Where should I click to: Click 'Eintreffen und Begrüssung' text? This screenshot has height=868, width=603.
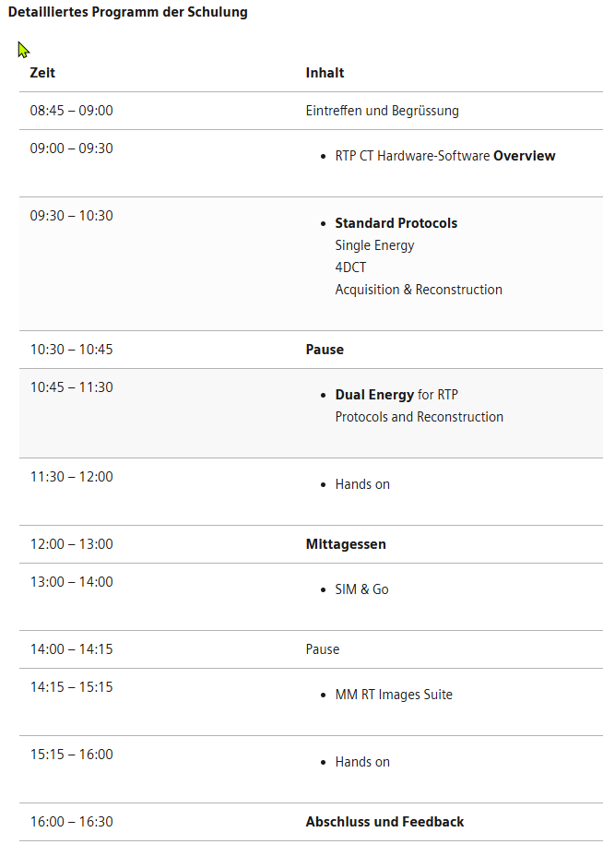[382, 111]
